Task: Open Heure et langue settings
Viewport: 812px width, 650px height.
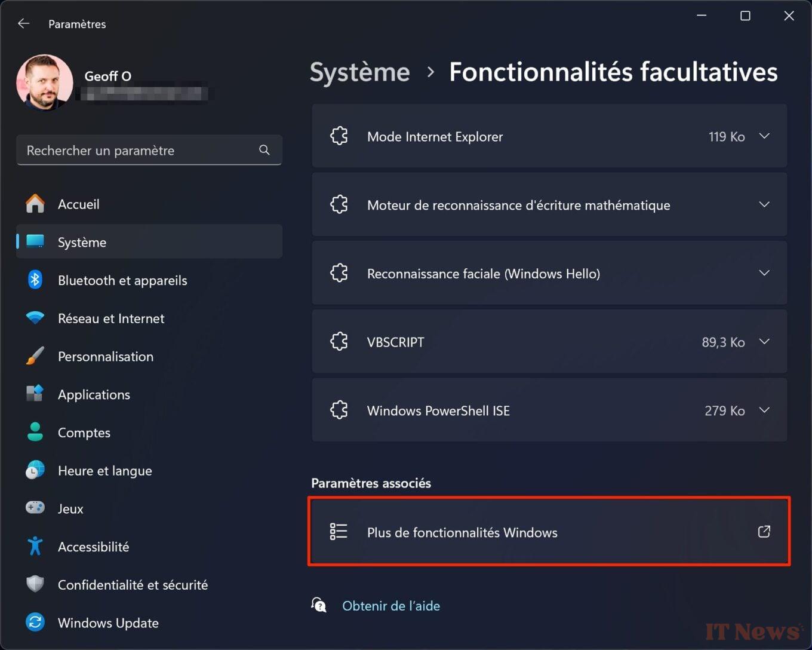Action: (104, 470)
